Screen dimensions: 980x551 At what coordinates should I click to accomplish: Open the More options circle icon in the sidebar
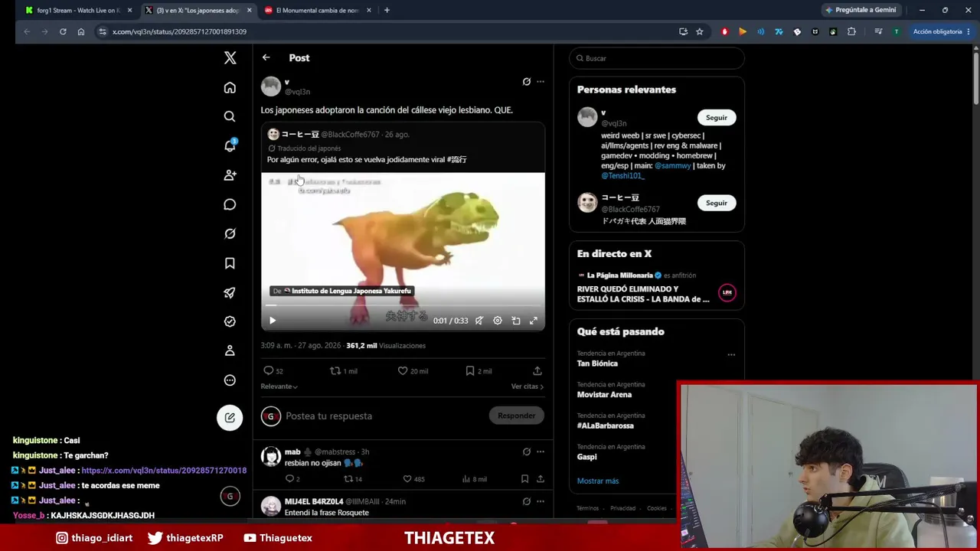[x=230, y=380]
